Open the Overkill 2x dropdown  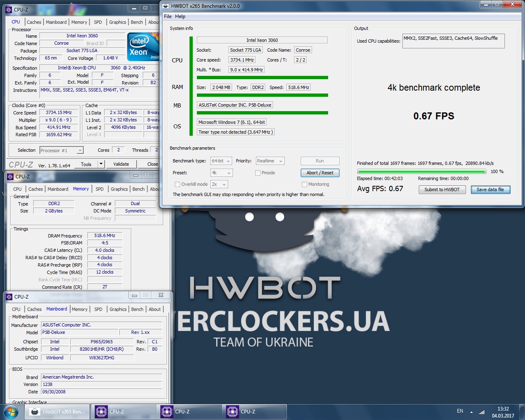click(219, 184)
